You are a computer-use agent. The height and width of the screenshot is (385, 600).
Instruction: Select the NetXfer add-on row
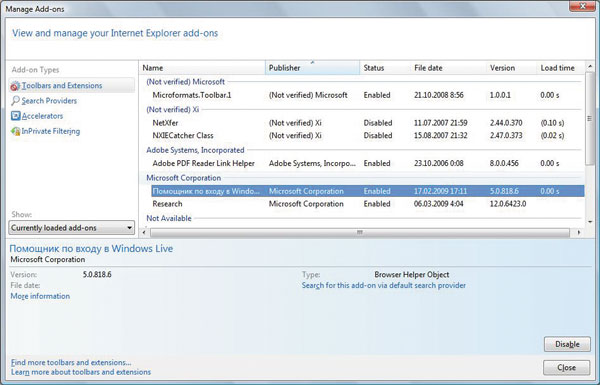tap(367, 123)
